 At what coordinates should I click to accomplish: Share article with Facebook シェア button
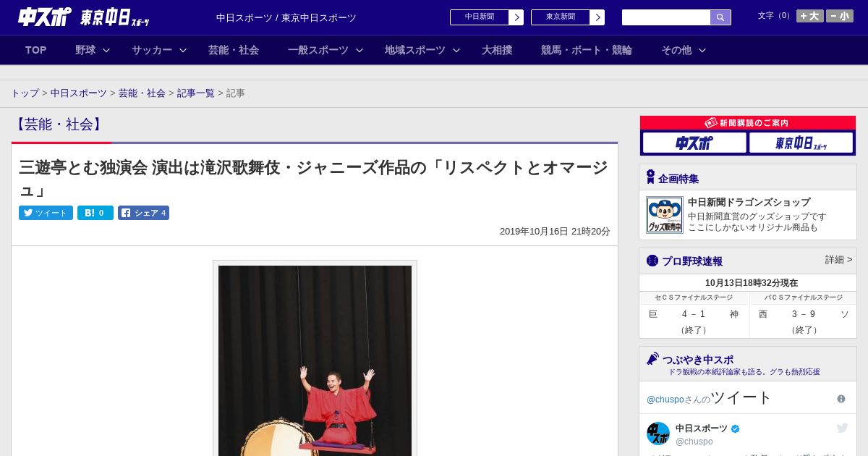(143, 213)
